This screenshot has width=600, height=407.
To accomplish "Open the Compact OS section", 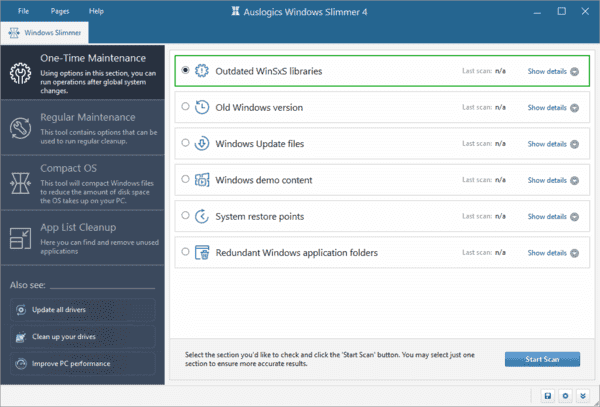I will click(x=83, y=183).
